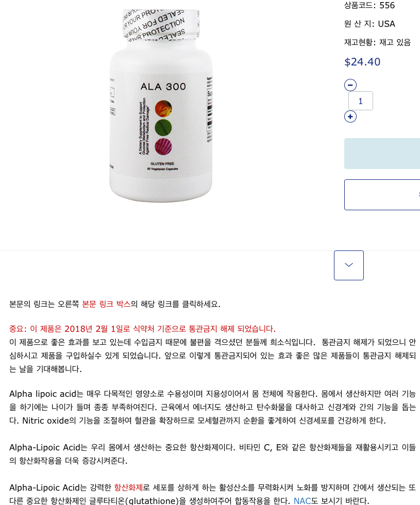Viewport: 420px width, 505px height.
Task: Click the pink circle on the bottle label
Action: (x=163, y=146)
